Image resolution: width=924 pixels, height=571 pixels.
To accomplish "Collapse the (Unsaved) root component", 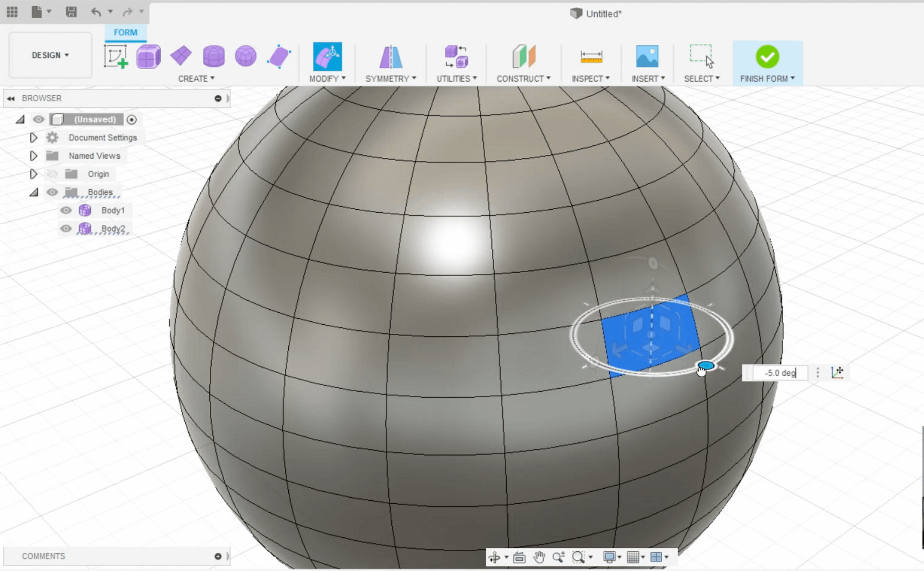I will 20,119.
